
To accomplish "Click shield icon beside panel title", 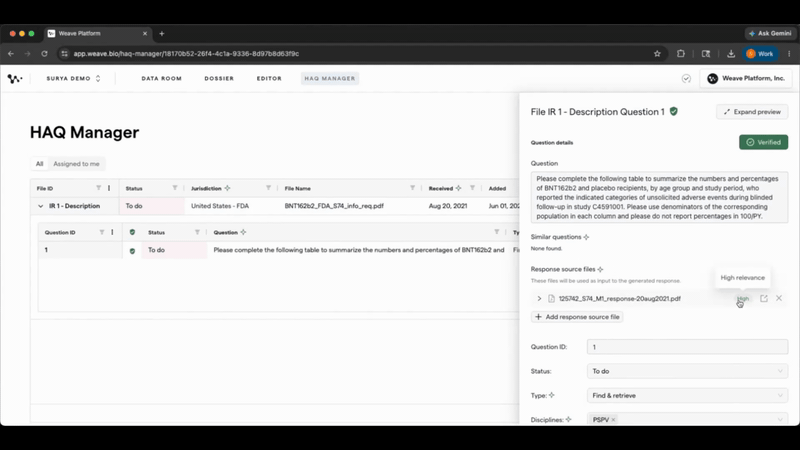I will [673, 111].
